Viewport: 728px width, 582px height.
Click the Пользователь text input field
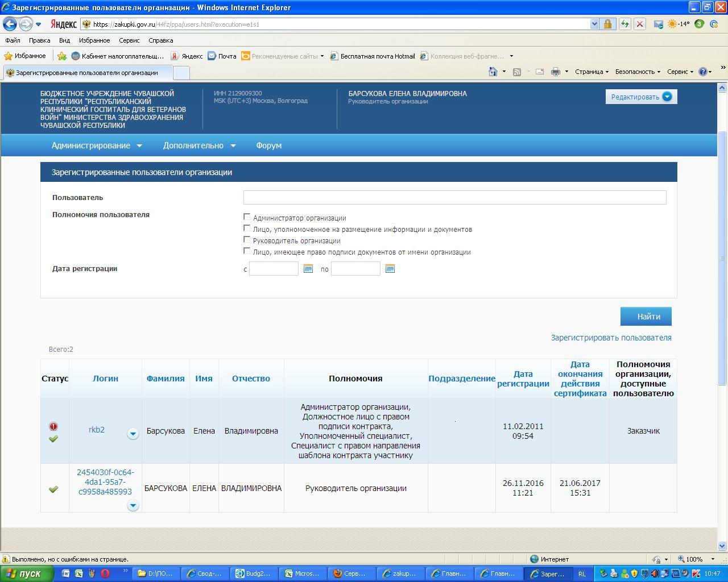(x=454, y=197)
